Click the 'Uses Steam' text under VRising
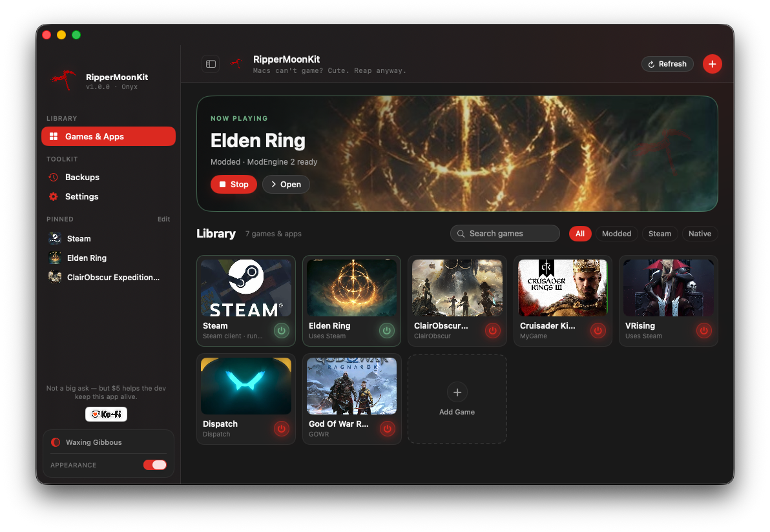This screenshot has width=770, height=532. coord(643,336)
